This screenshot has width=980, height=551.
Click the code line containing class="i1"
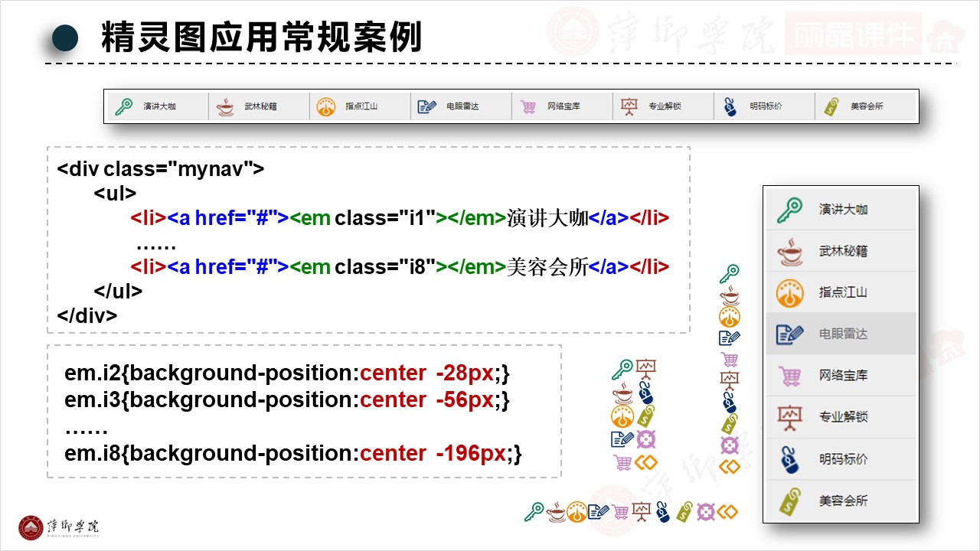pos(400,218)
